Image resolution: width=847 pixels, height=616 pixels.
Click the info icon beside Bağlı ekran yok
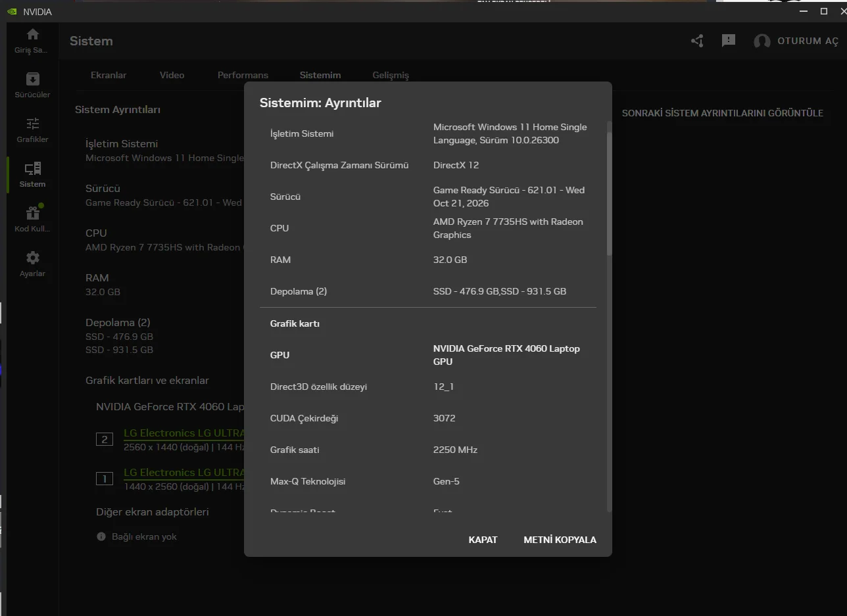point(101,536)
